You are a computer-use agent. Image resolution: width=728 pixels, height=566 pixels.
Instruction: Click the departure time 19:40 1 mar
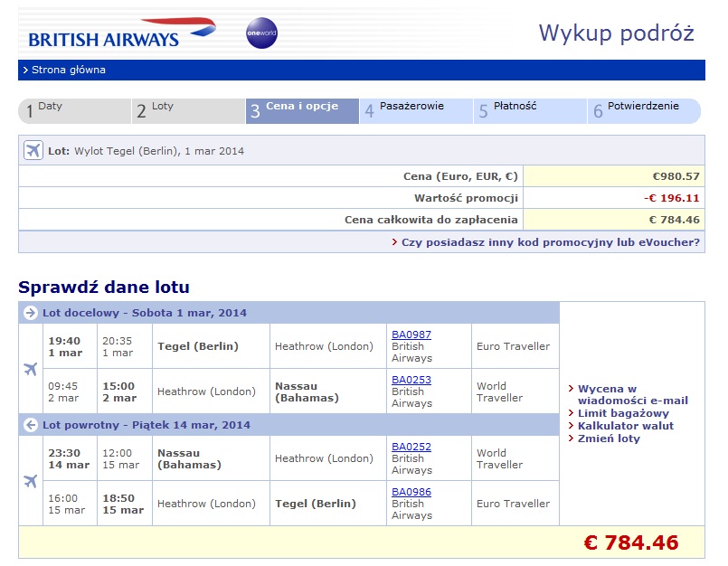[x=65, y=347]
